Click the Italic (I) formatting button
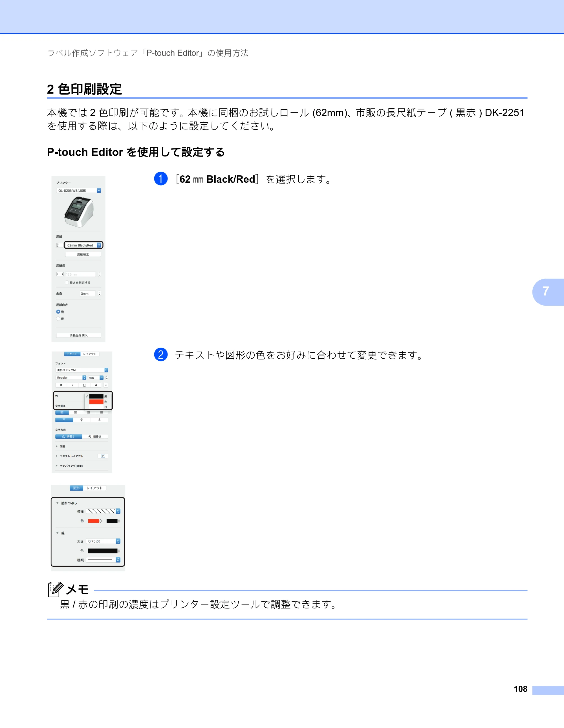 pyautogui.click(x=73, y=385)
